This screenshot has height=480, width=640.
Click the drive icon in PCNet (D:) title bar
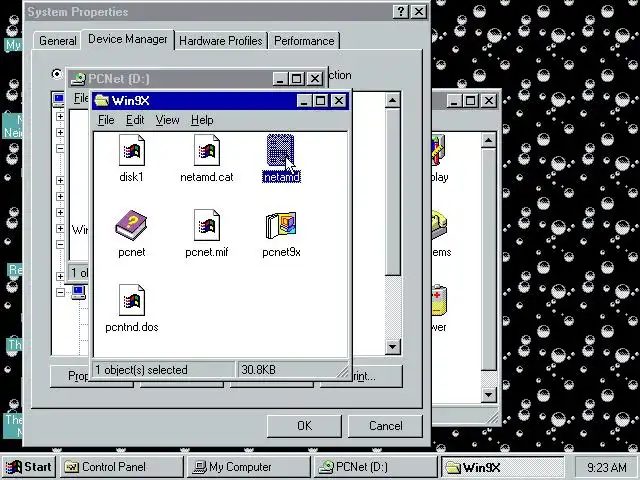(x=78, y=78)
